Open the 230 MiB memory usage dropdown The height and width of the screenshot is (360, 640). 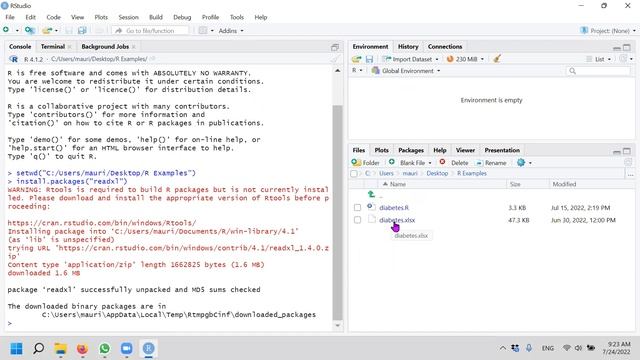465,59
